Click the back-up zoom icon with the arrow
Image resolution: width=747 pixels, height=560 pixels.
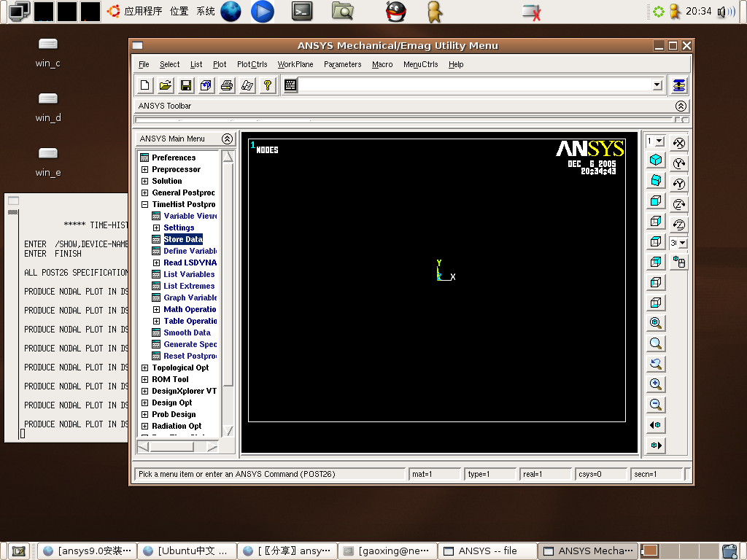click(656, 364)
